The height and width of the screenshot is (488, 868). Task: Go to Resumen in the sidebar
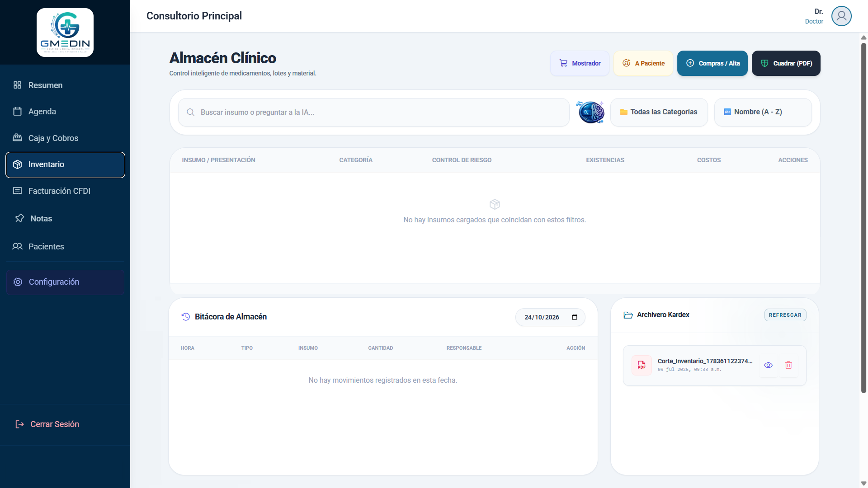coord(65,85)
